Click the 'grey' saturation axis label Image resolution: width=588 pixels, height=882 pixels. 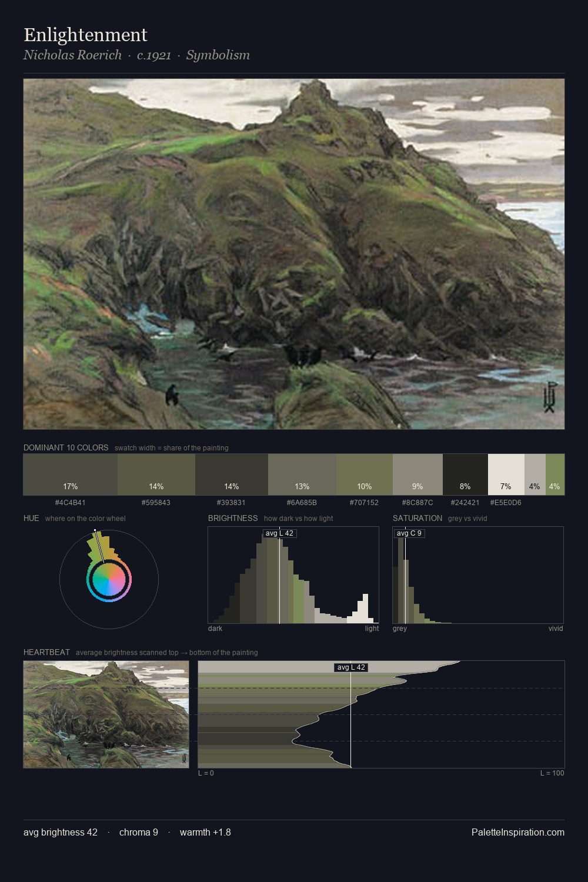(400, 629)
